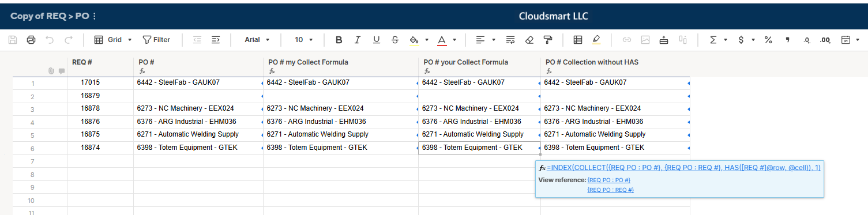The image size is (868, 215).
Task: Click the INDEX COLLECT formula link
Action: (683, 167)
